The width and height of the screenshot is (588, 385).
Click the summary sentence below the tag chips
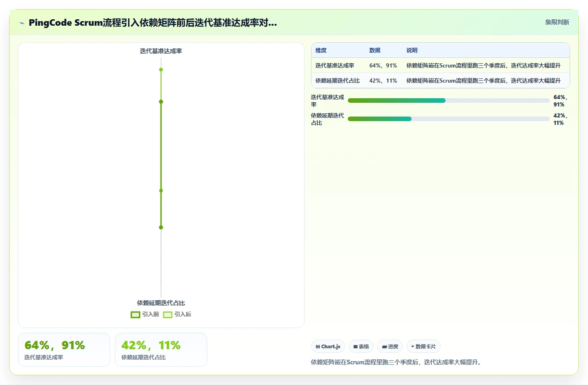click(396, 362)
